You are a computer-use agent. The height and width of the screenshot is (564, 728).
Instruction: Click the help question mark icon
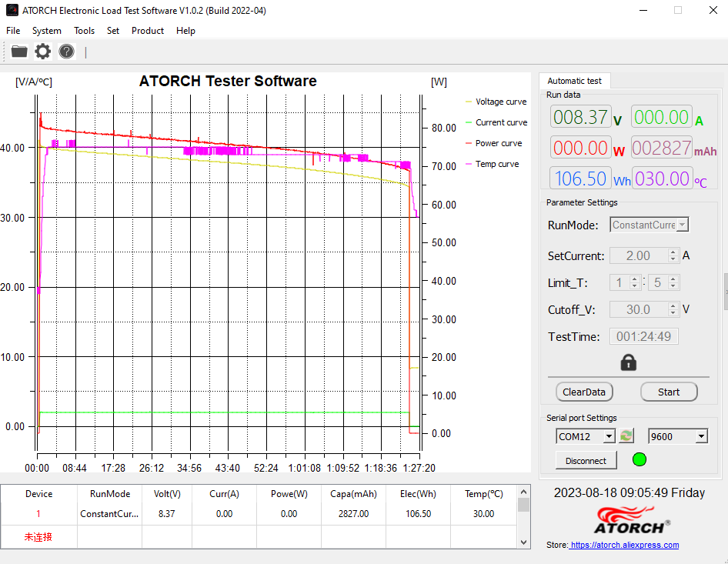[67, 52]
